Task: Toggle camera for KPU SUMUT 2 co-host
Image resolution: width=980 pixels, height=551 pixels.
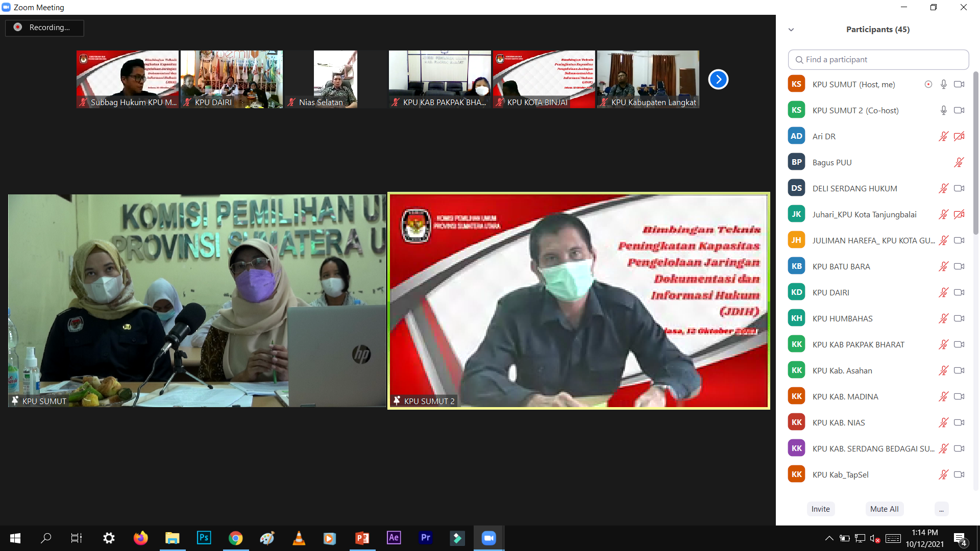Action: [x=959, y=110]
